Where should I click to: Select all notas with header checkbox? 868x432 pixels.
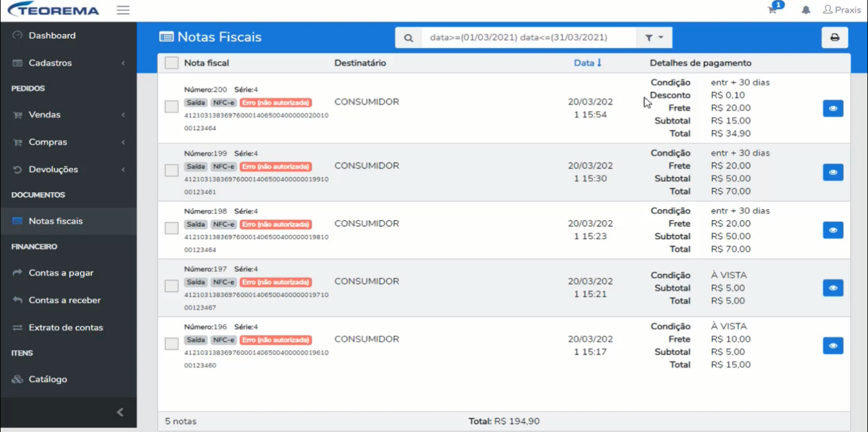pos(172,63)
